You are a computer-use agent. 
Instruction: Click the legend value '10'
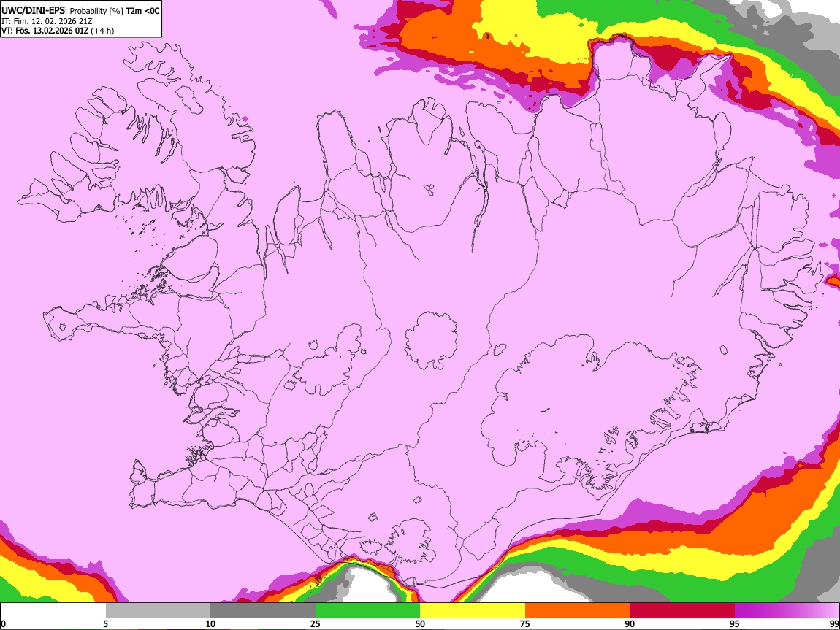click(210, 623)
